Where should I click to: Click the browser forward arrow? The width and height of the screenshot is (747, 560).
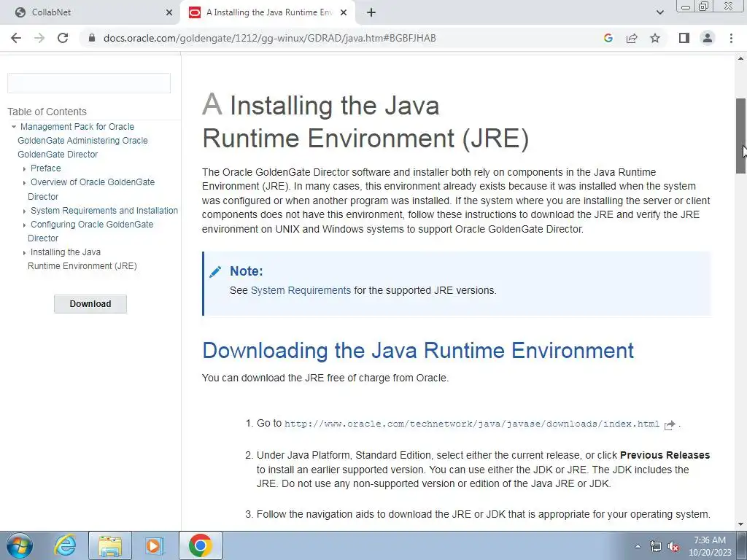(x=39, y=38)
